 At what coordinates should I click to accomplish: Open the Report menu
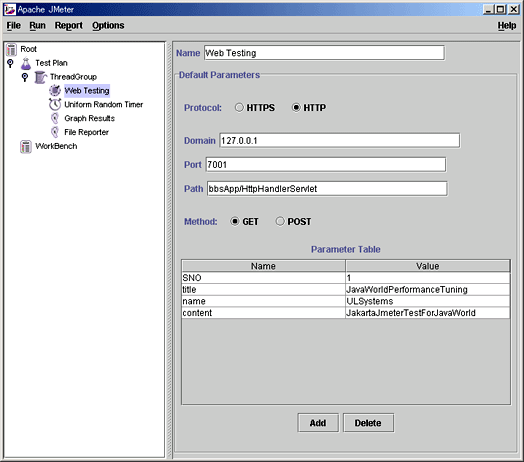click(69, 26)
